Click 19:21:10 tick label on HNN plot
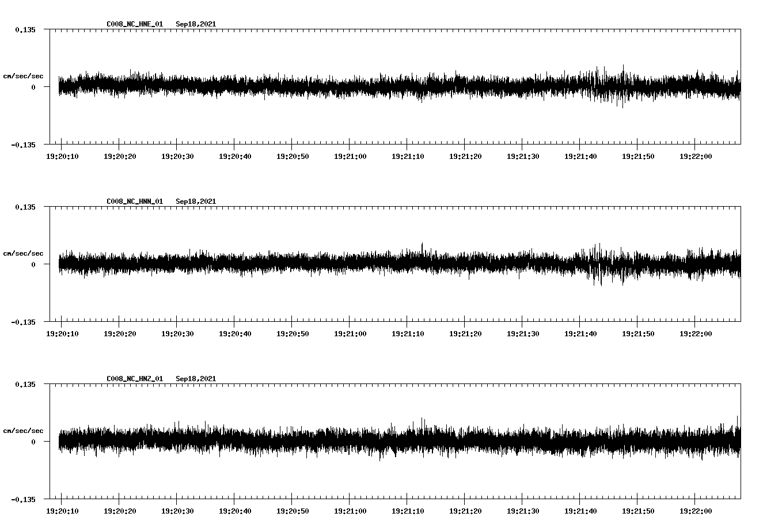 click(408, 334)
